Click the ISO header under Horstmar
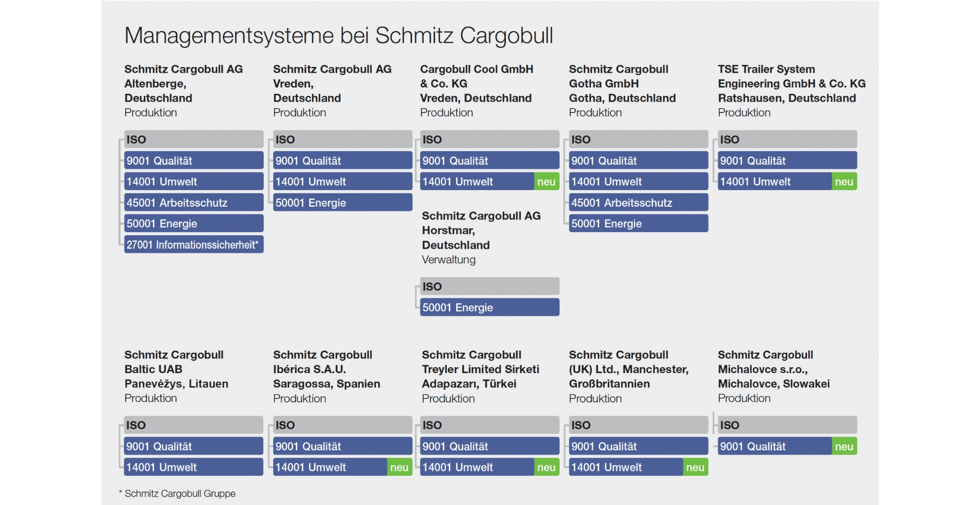 tap(489, 286)
